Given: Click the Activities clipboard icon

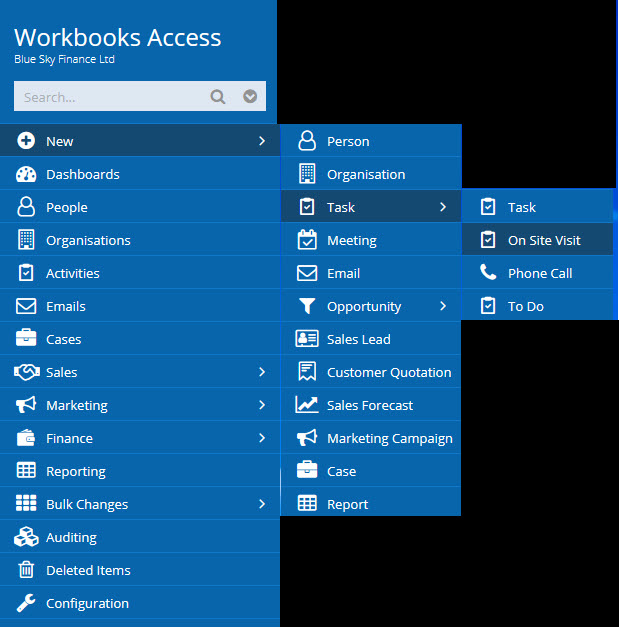Looking at the screenshot, I should pyautogui.click(x=26, y=273).
